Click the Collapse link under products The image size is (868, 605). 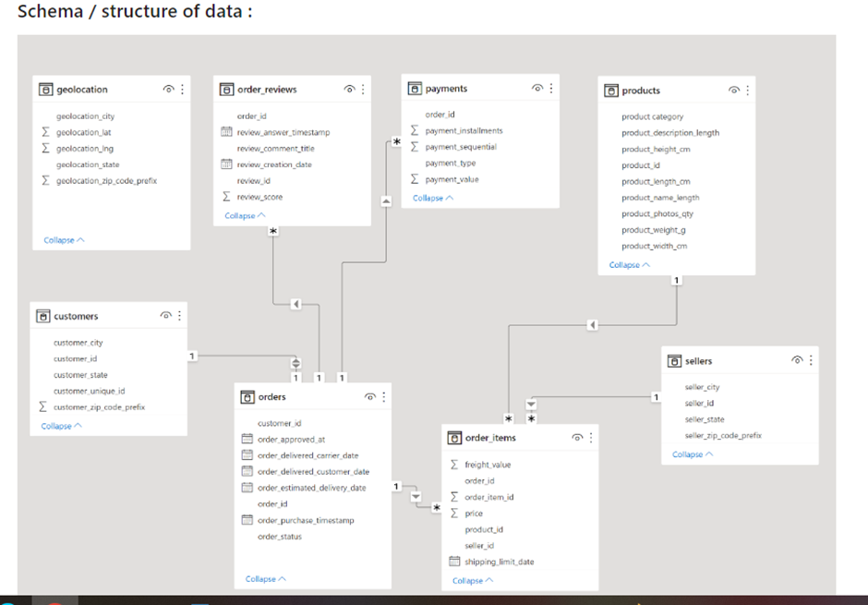tap(628, 264)
